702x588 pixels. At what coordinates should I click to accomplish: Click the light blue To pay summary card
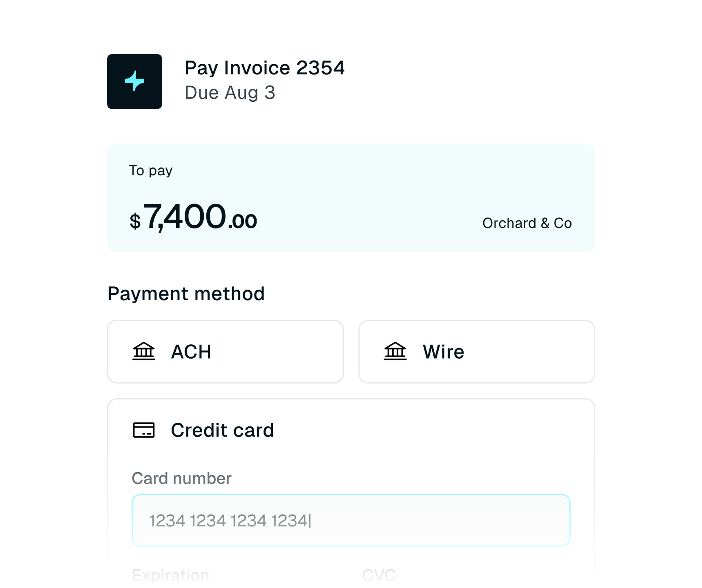(x=351, y=198)
